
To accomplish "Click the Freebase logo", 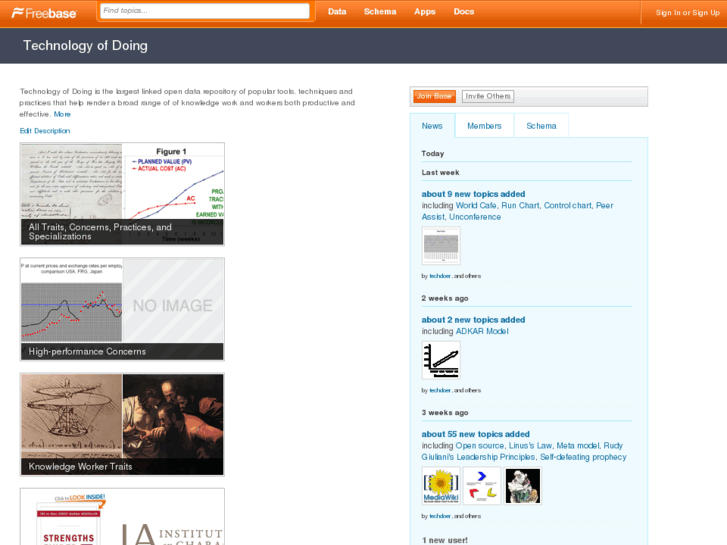I will (x=44, y=13).
